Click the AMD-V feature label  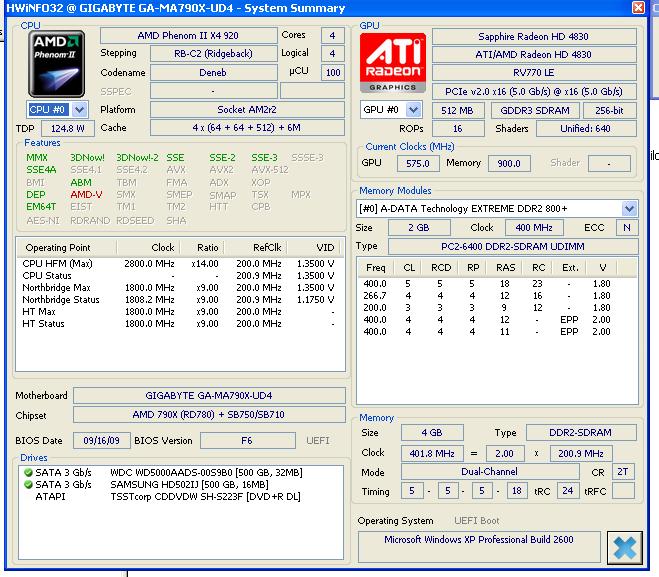[87, 195]
